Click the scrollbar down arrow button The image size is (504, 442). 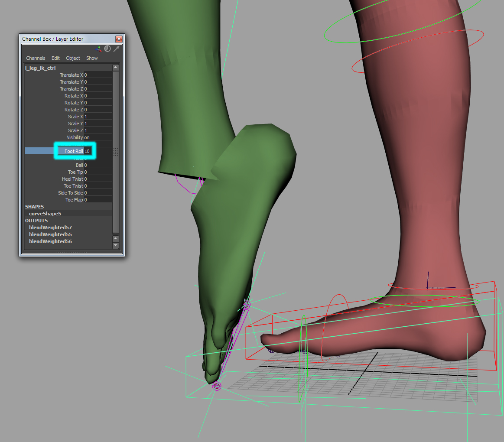click(x=116, y=246)
